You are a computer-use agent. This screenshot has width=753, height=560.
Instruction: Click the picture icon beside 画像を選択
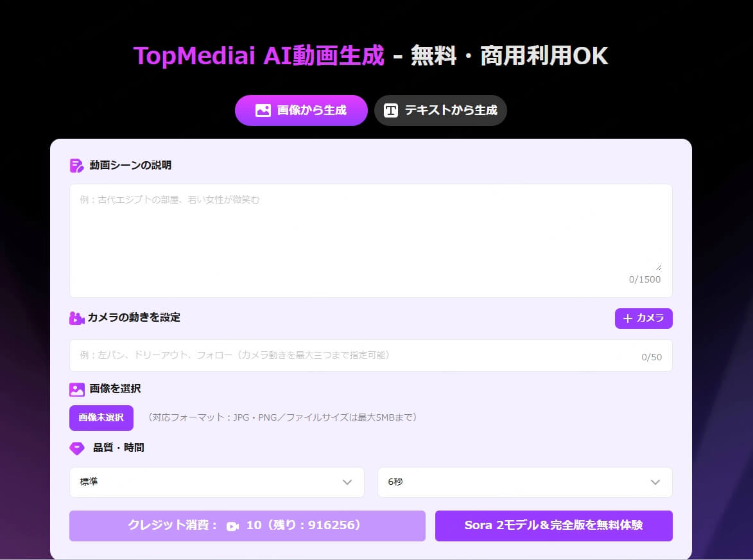tap(77, 389)
